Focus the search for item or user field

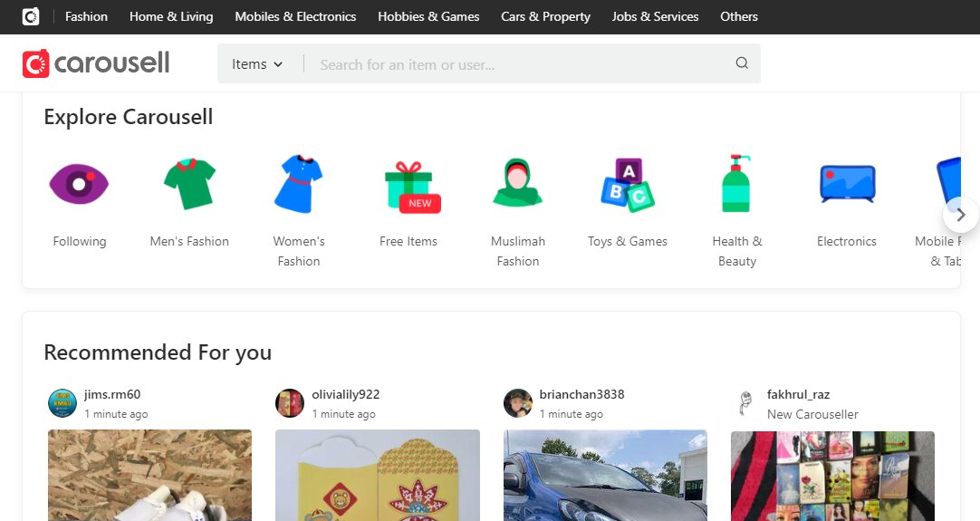[x=521, y=64]
